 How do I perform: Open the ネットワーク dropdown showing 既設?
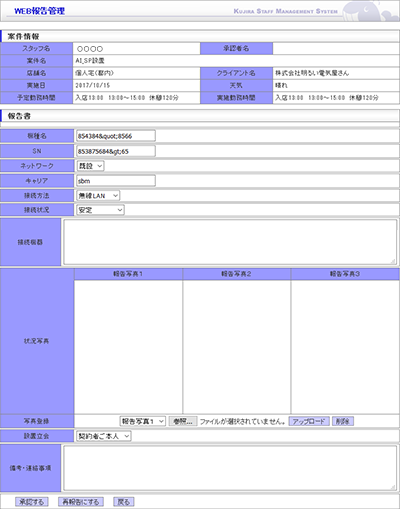click(x=90, y=166)
